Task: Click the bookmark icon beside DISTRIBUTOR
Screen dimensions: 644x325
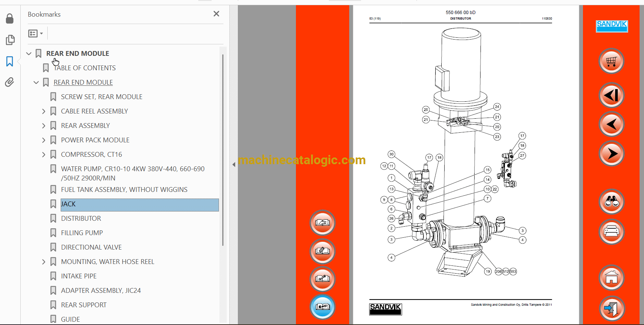Action: coord(53,219)
